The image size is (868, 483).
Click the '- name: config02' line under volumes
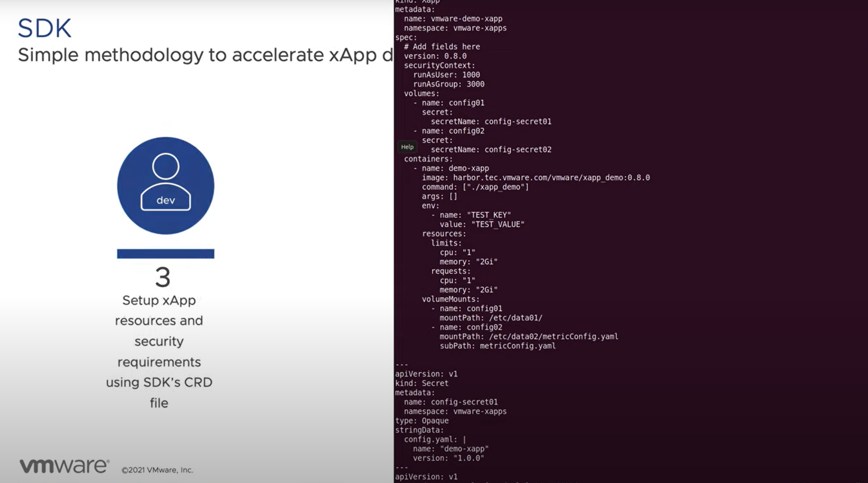[449, 131]
